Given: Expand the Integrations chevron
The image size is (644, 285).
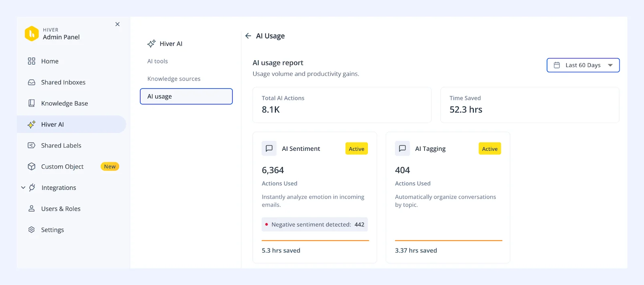Looking at the screenshot, I should tap(23, 187).
